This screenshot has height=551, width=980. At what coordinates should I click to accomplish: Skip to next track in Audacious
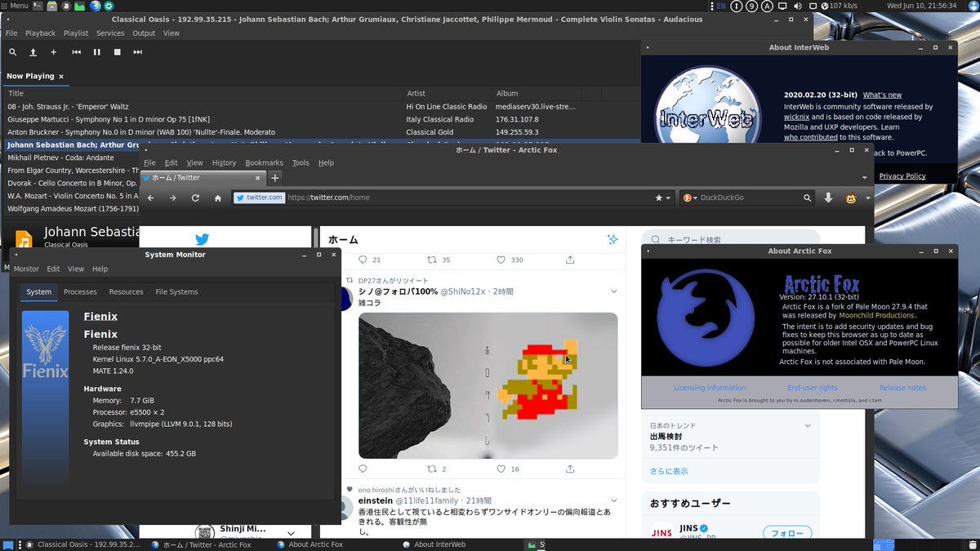tap(137, 52)
